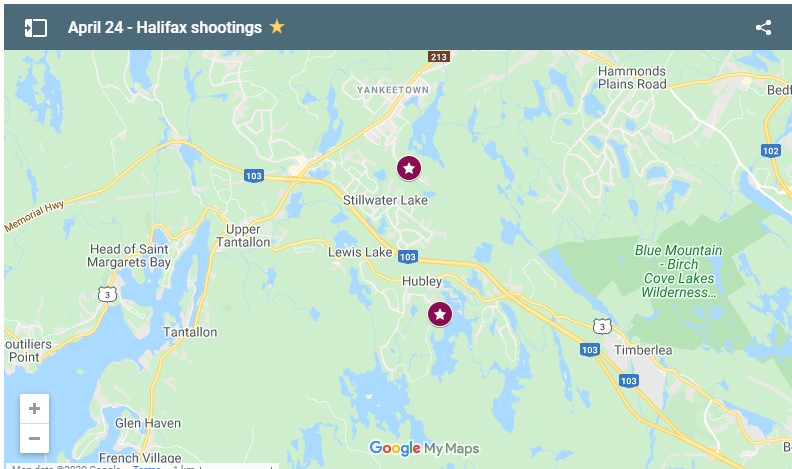792x469 pixels.
Task: Click the Hammonds Plains Road label
Action: tap(632, 78)
